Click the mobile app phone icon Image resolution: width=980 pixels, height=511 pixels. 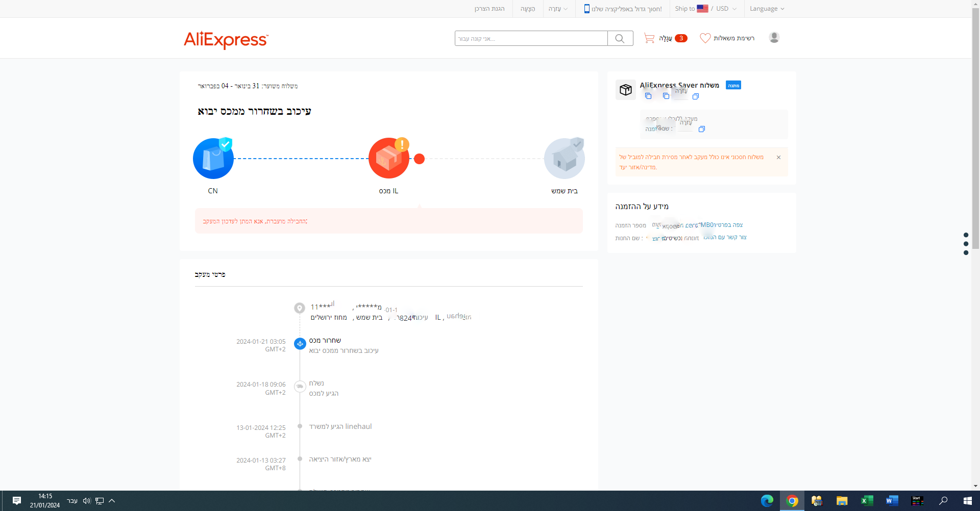pyautogui.click(x=587, y=9)
